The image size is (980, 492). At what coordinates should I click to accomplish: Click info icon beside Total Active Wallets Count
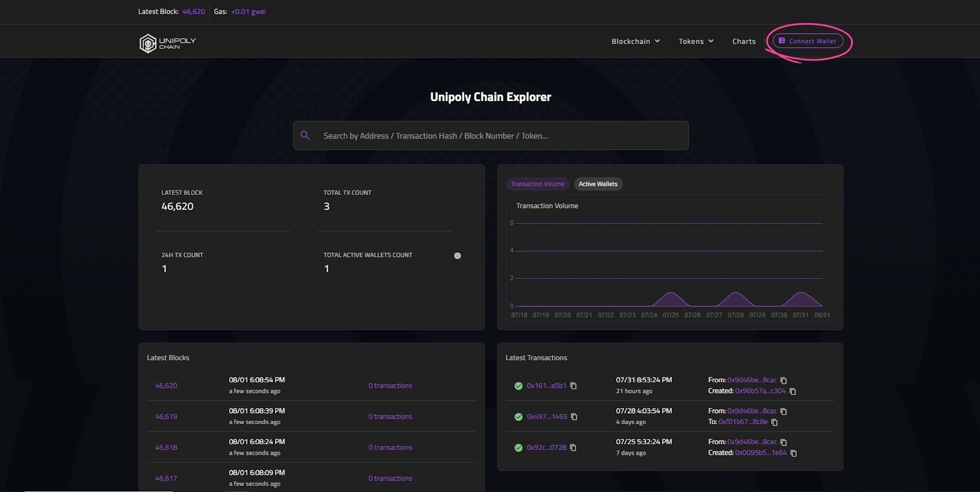pyautogui.click(x=458, y=255)
